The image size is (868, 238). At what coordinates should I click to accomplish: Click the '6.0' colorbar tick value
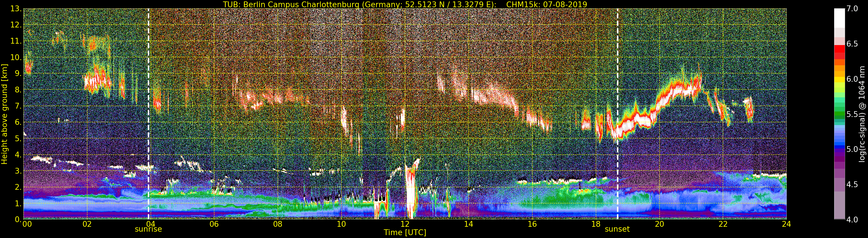click(x=852, y=79)
